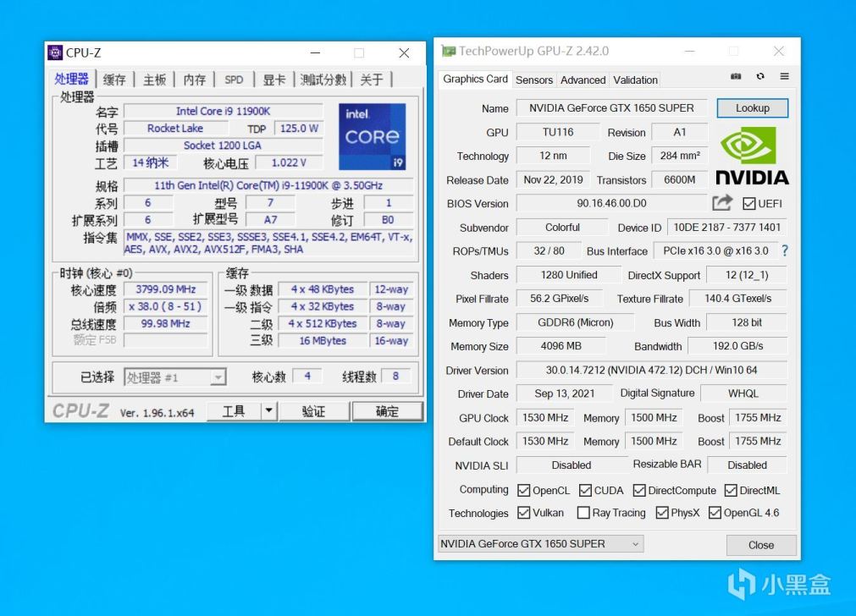Open the Validation tab in GPU-Z
Image resolution: width=856 pixels, height=616 pixels.
(636, 80)
